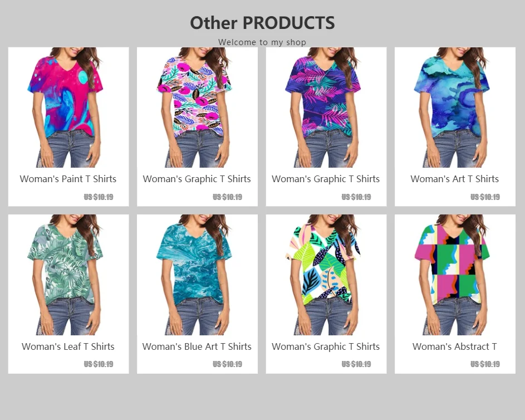
Task: Click the Woman's Leaf T Shirts title
Action: click(x=68, y=346)
